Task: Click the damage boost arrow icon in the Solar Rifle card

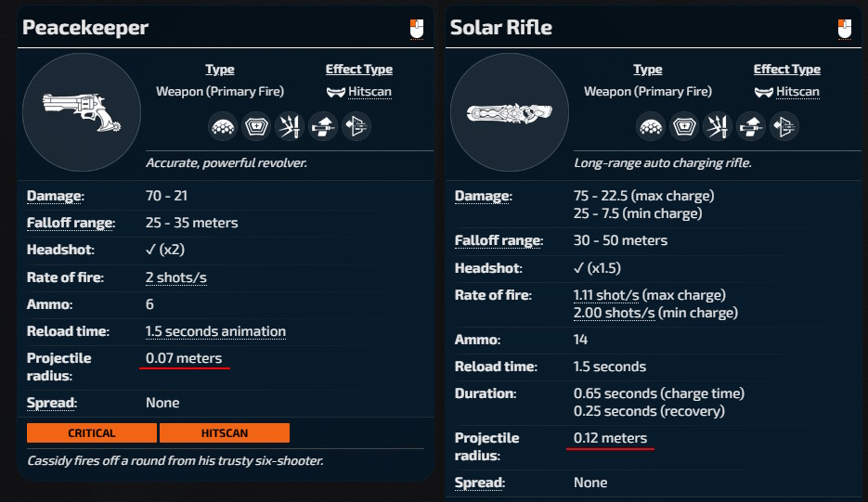Action: (x=751, y=127)
